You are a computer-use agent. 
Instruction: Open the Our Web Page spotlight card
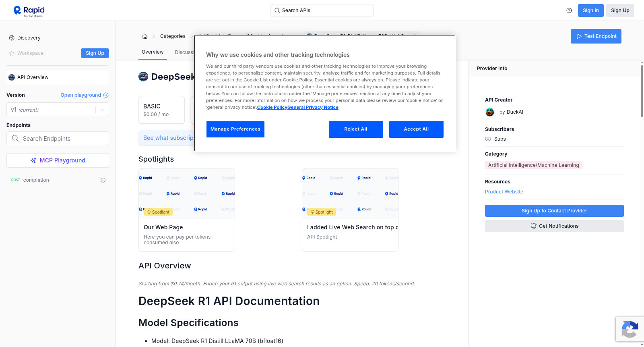click(x=187, y=210)
